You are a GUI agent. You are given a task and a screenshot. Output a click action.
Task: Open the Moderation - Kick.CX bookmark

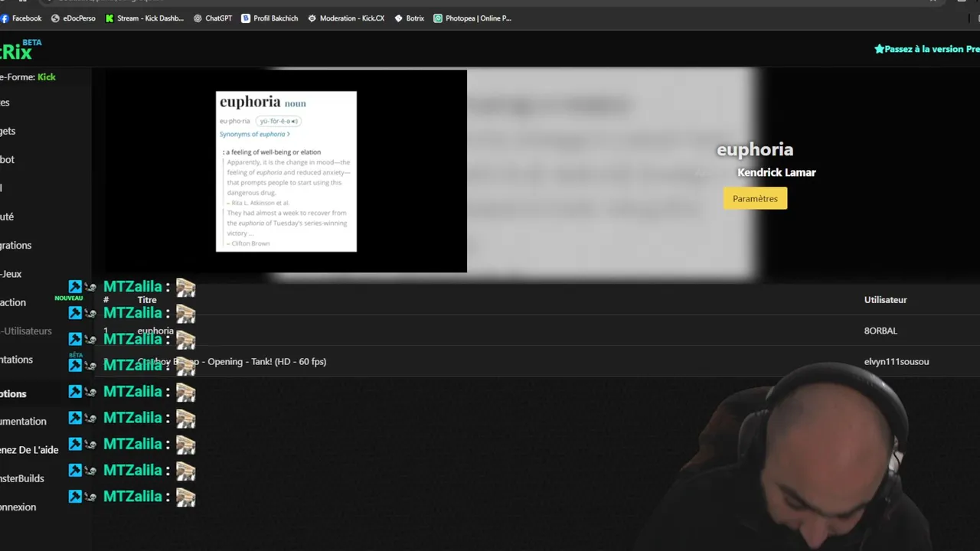(x=346, y=18)
